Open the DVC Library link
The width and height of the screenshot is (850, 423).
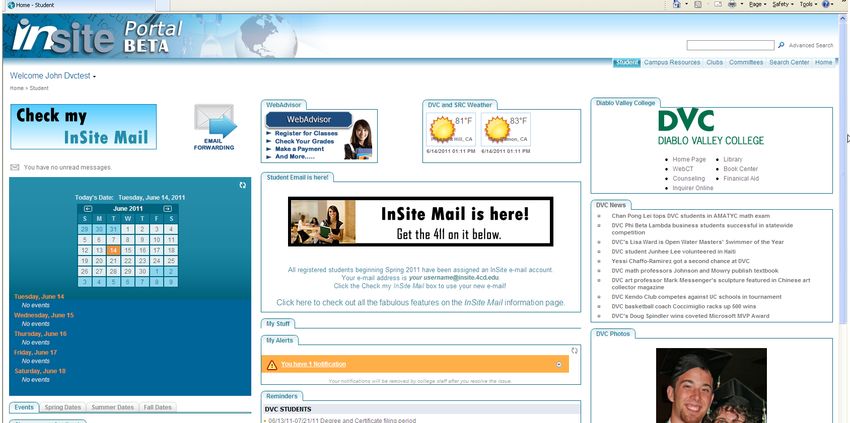[732, 159]
